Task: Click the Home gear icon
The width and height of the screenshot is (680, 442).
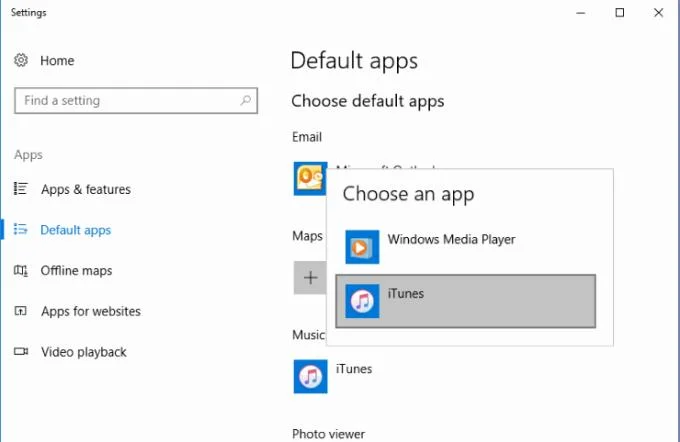Action: pyautogui.click(x=21, y=60)
